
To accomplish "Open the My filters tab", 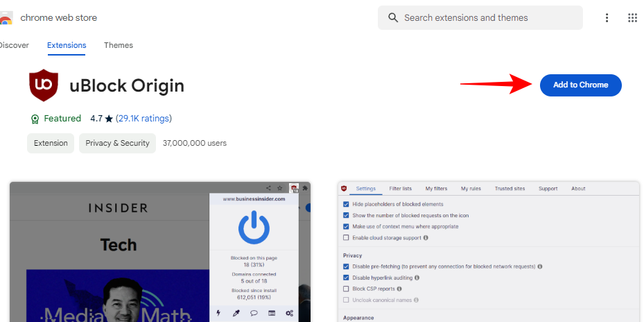I will pyautogui.click(x=436, y=188).
